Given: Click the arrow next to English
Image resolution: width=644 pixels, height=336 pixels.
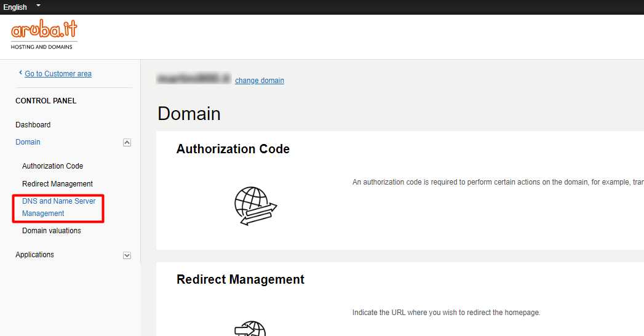Looking at the screenshot, I should point(38,6).
